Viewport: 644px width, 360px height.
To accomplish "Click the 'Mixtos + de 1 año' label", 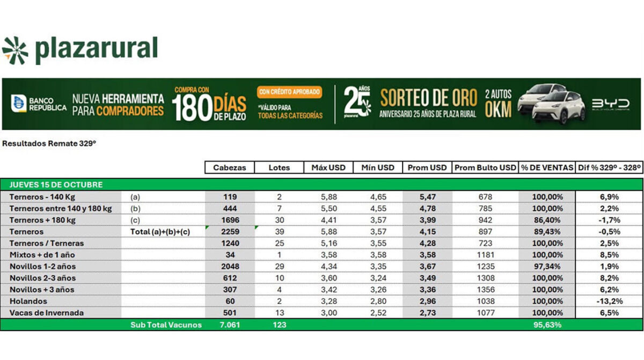I will [43, 255].
